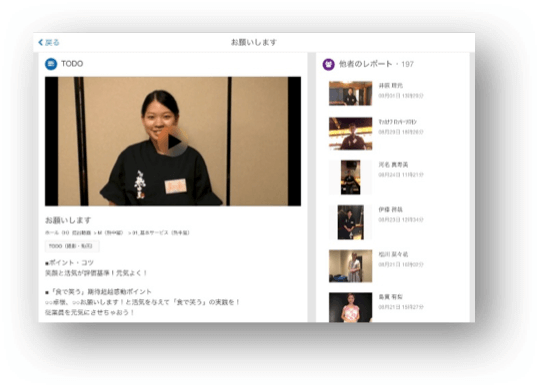This screenshot has height=387, width=539.
Task: Click the blue TODO section icon
Action: tap(51, 64)
